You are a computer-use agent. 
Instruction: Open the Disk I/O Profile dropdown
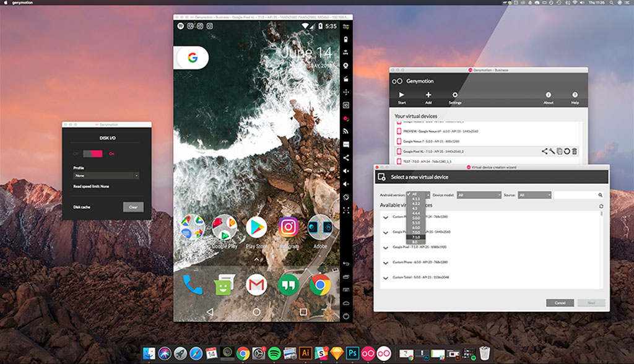coord(106,176)
